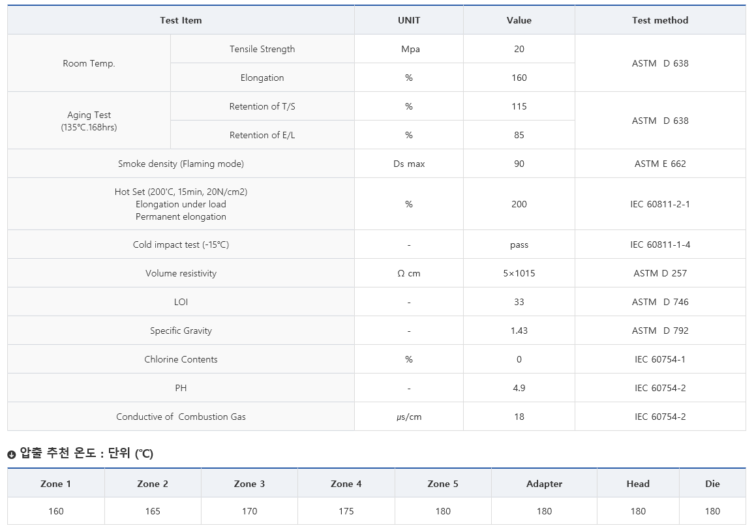Image resolution: width=756 pixels, height=532 pixels.
Task: Click the Zone 1 header cell
Action: point(56,483)
